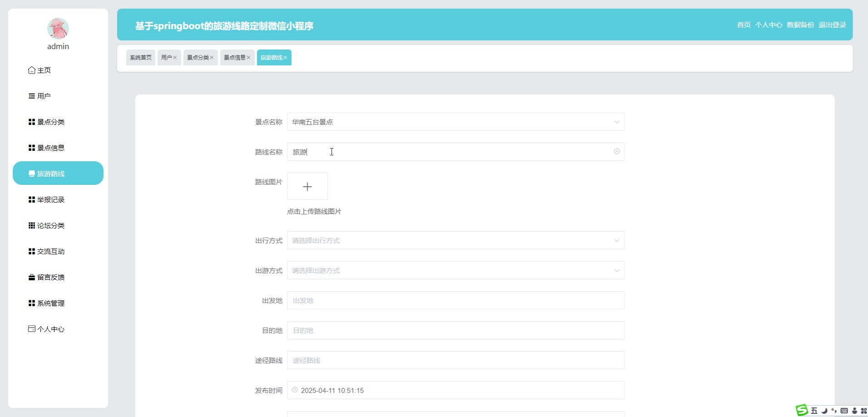Close the 景点信息 tab
This screenshot has height=417, width=868.
[248, 58]
